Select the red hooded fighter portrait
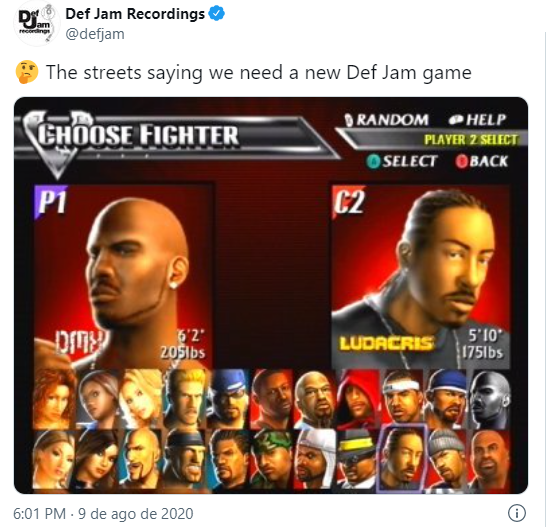This screenshot has height=527, width=546. point(358,399)
